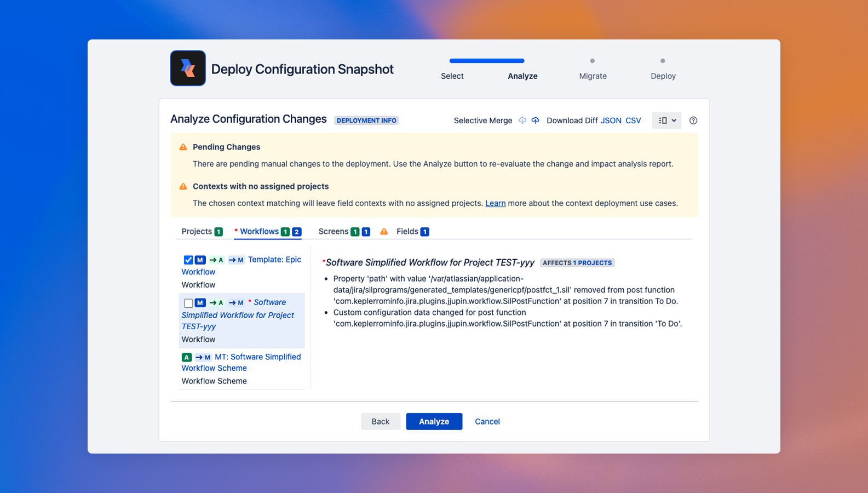Click the Workflow Scheme type label
The width and height of the screenshot is (868, 493).
click(214, 381)
